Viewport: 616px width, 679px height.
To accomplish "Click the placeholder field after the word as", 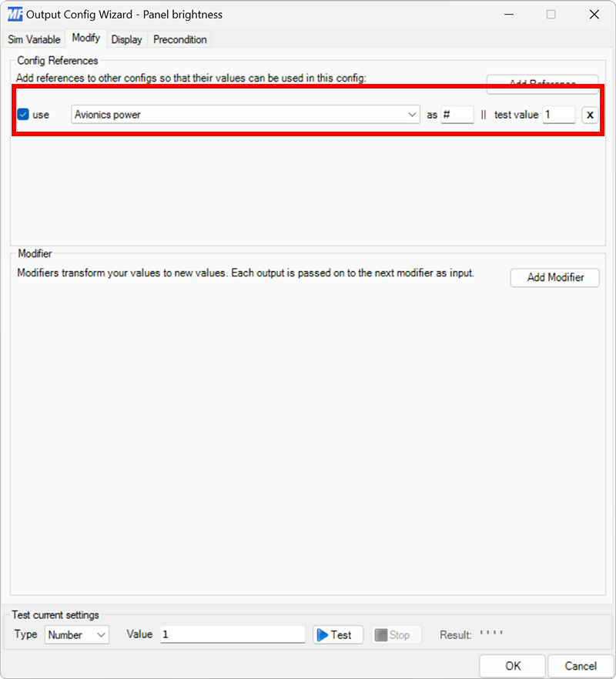I will click(x=457, y=114).
